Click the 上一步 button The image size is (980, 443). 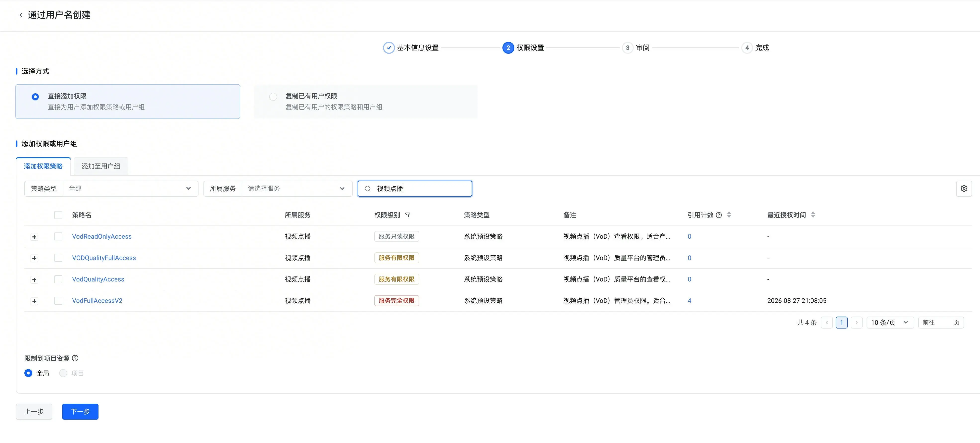pyautogui.click(x=34, y=411)
